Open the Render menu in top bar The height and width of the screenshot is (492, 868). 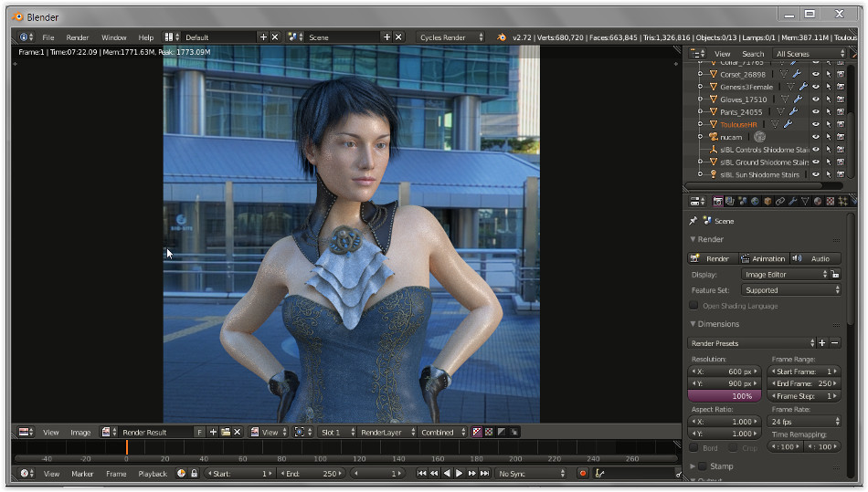pos(78,37)
